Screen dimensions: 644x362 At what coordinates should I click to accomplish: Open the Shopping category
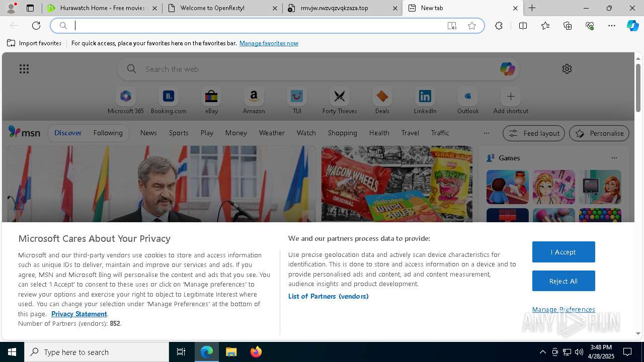[342, 133]
